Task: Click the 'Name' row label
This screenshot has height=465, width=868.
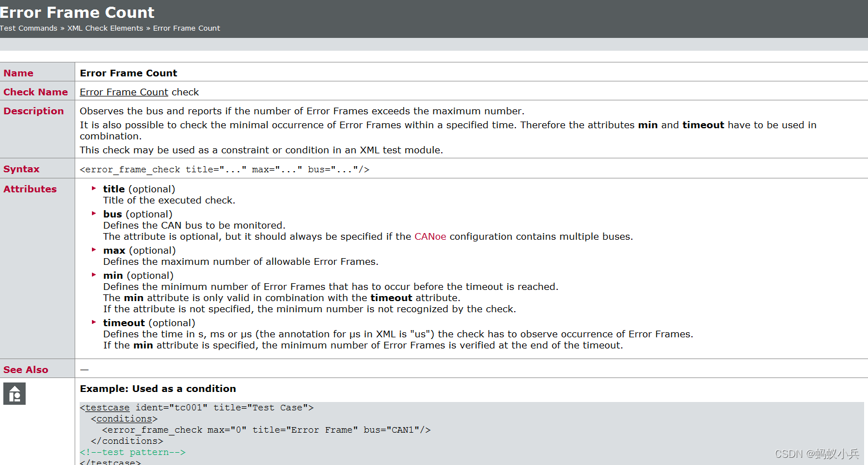Action: (18, 73)
